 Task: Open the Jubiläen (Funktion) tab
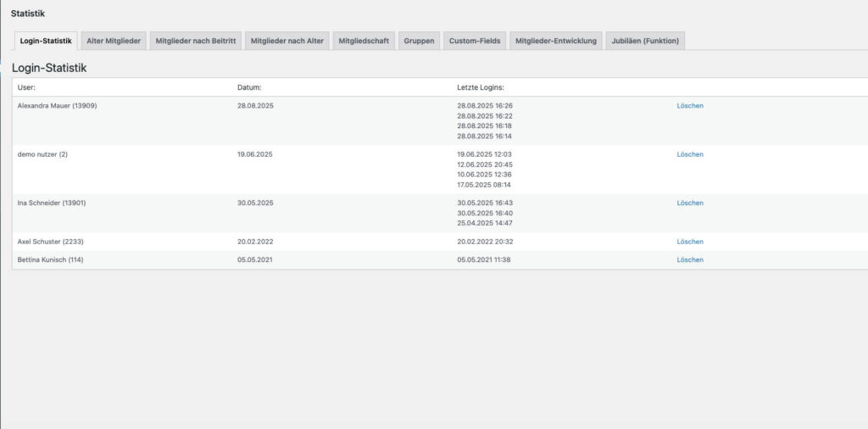(x=645, y=41)
